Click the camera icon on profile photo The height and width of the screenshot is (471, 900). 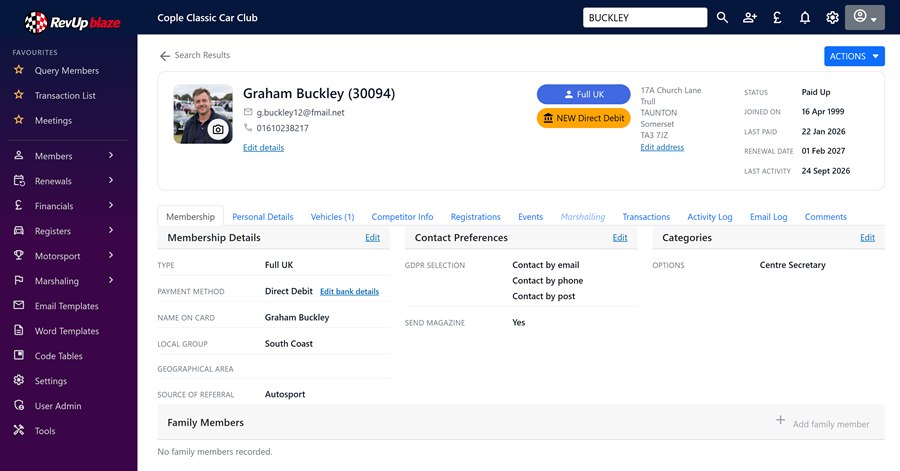pyautogui.click(x=218, y=130)
